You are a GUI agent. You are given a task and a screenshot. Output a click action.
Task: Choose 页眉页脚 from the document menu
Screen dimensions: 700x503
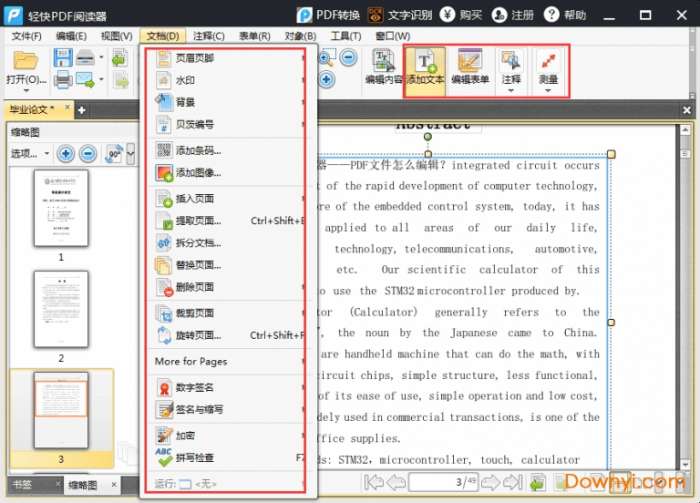click(228, 58)
